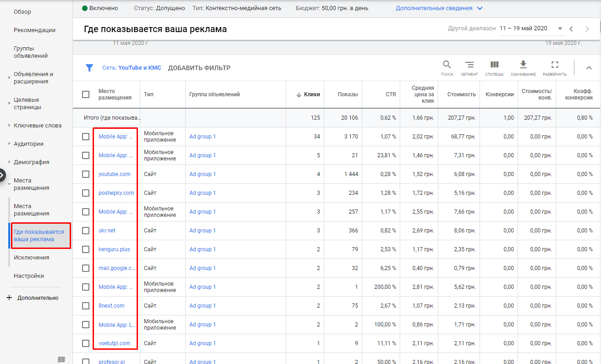
Task: Select the checkbox next to ukr.net
Action: [x=86, y=231]
